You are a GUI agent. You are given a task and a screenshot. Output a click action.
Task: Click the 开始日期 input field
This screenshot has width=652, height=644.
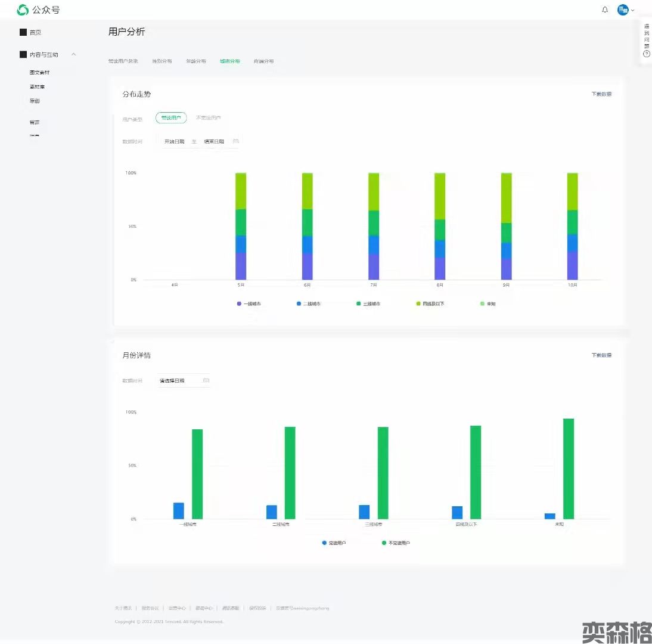coord(175,142)
